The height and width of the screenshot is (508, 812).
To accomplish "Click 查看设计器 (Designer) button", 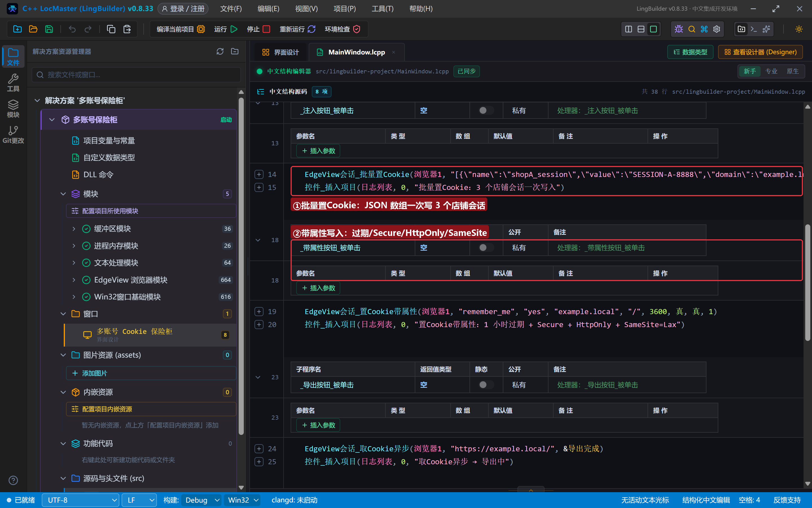I will (760, 52).
